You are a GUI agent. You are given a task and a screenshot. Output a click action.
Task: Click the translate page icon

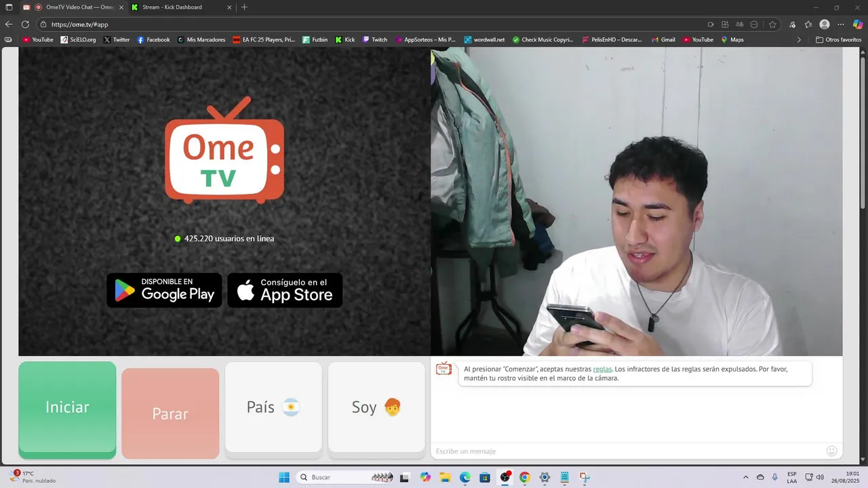click(740, 24)
